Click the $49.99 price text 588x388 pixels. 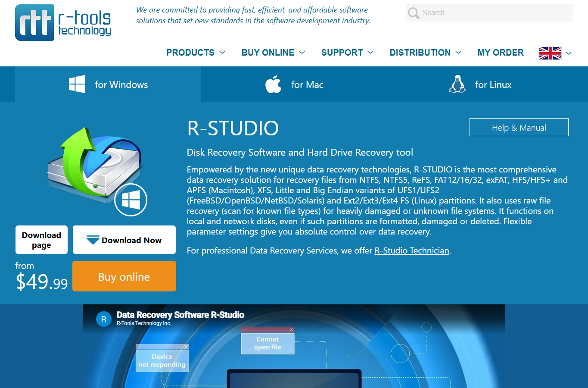(x=42, y=282)
